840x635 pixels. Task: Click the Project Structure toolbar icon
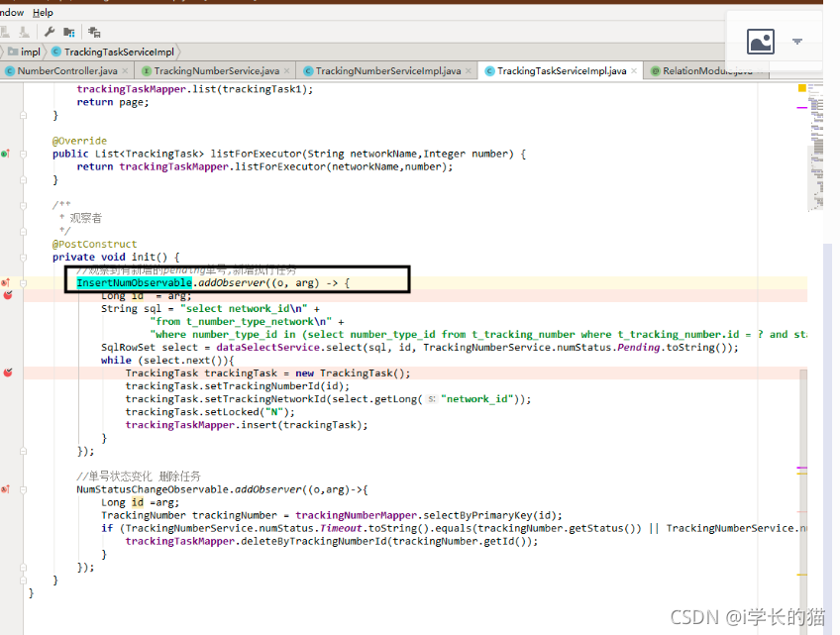[x=68, y=31]
